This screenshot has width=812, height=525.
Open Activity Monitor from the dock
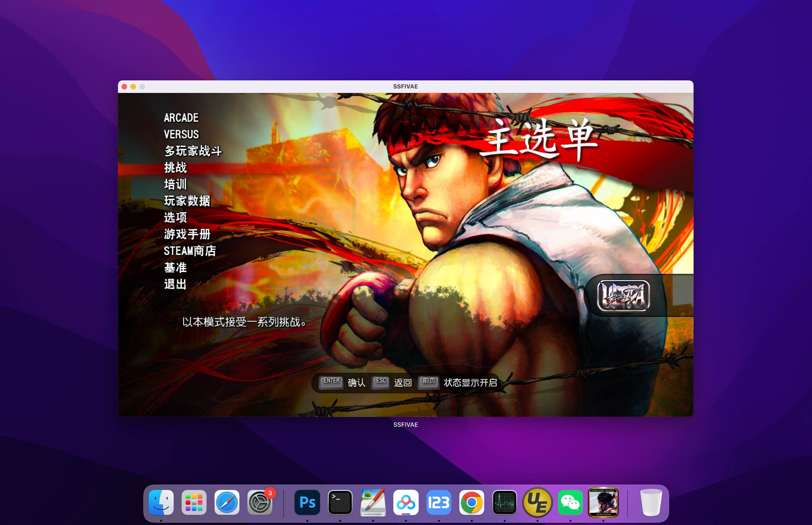(x=504, y=502)
